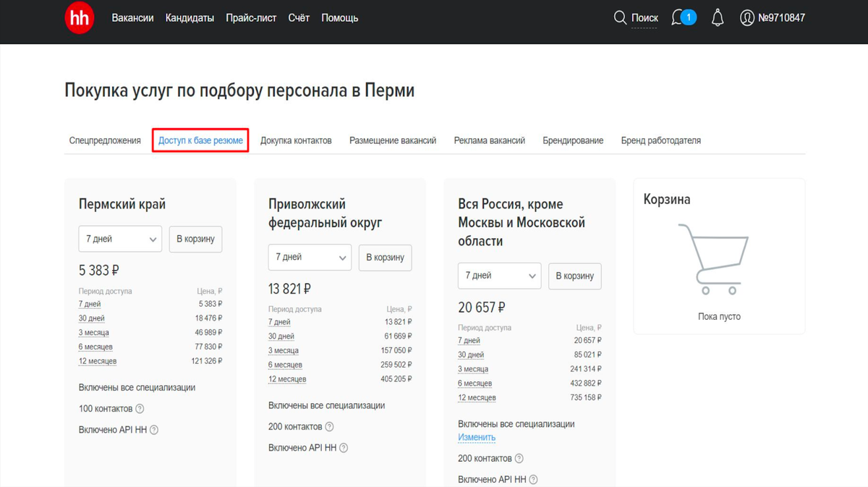Select 3 месяца period in Пермский край list
Viewport: 868px width, 487px height.
(94, 332)
